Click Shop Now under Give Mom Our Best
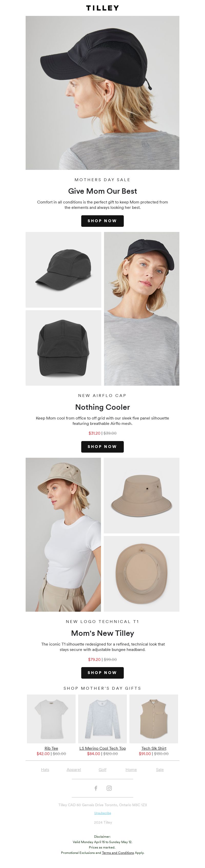 pos(102,221)
